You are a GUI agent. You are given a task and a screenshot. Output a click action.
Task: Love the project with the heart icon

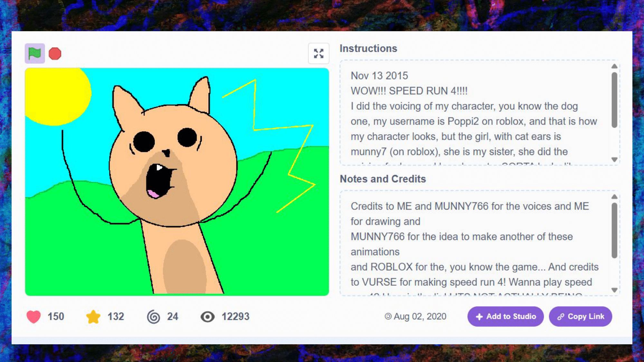click(x=33, y=317)
